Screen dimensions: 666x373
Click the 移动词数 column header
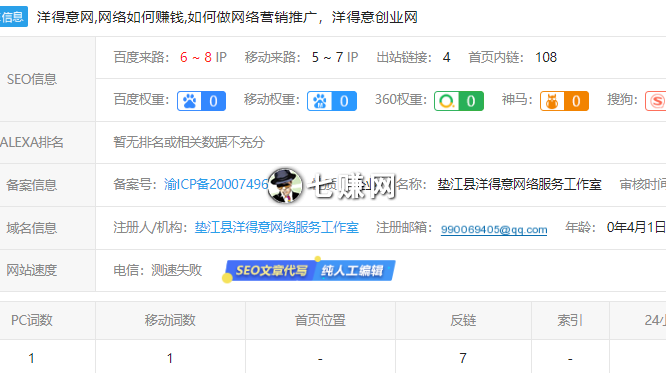click(x=170, y=320)
